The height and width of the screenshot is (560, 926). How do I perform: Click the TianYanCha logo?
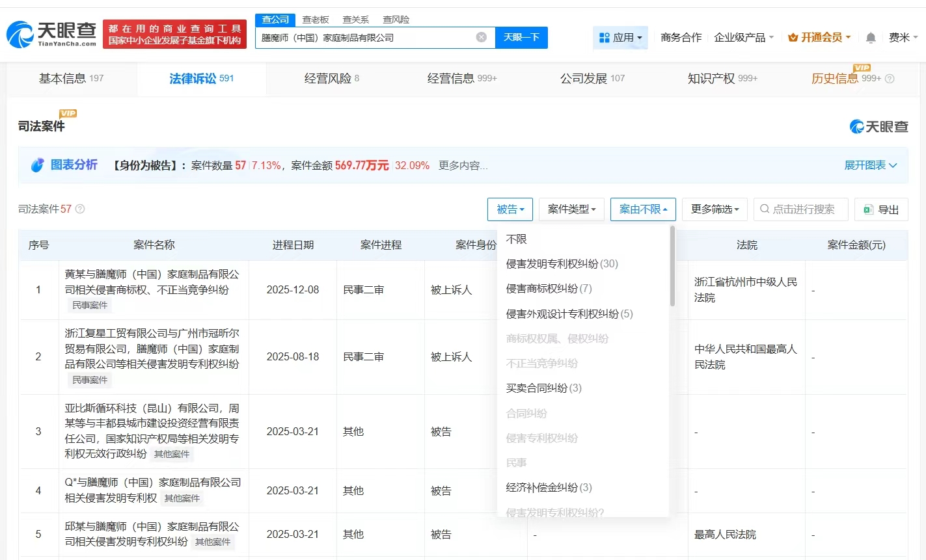pos(51,34)
